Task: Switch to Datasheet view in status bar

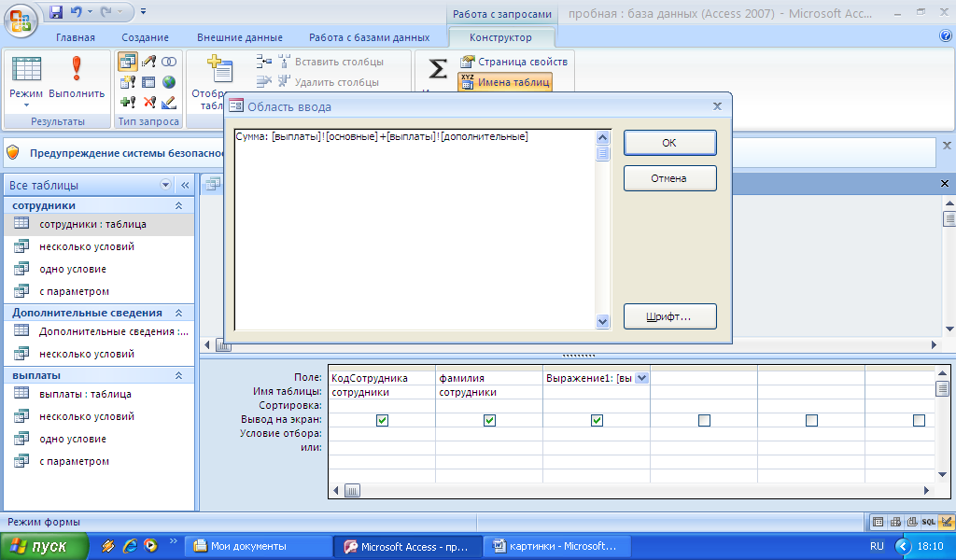Action: [x=878, y=522]
